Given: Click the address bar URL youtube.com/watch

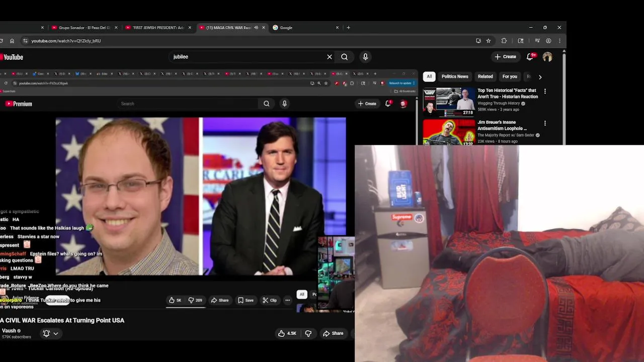Looking at the screenshot, I should click(x=66, y=41).
